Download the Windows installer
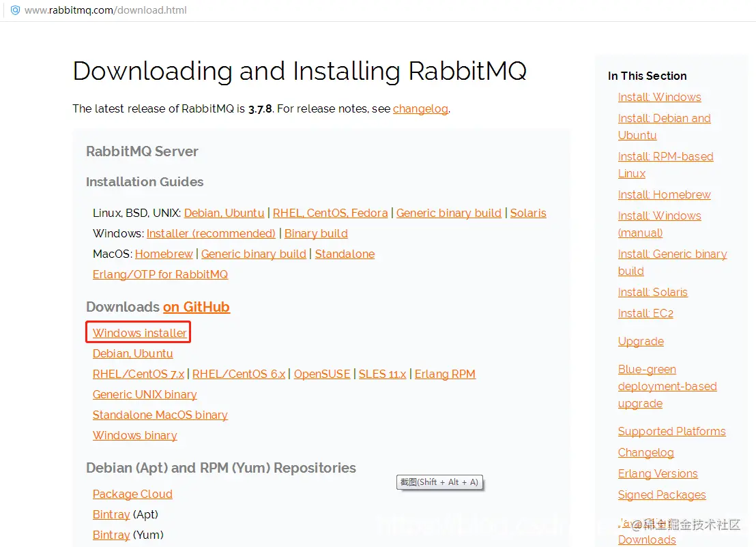The width and height of the screenshot is (756, 547). 139,333
